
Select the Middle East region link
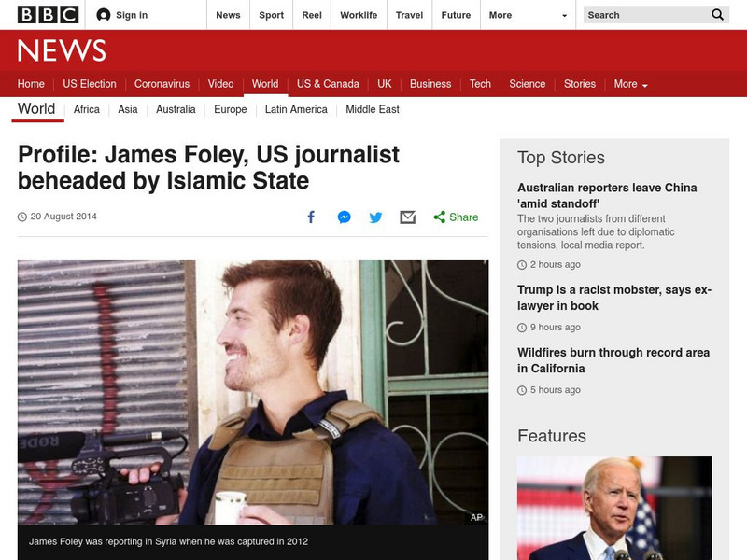point(372,109)
